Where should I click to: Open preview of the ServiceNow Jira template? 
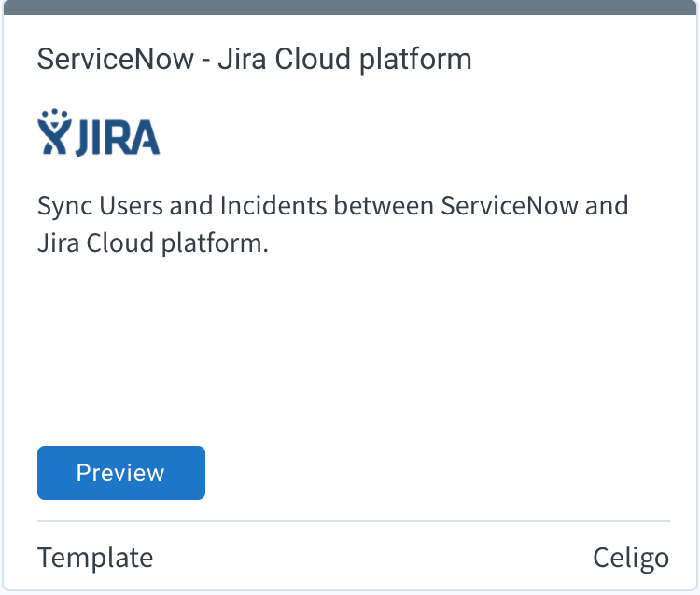coord(121,473)
